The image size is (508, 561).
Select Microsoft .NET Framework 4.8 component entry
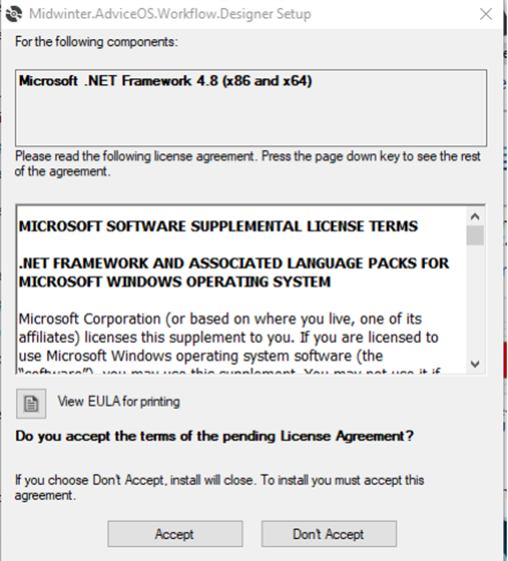click(165, 81)
